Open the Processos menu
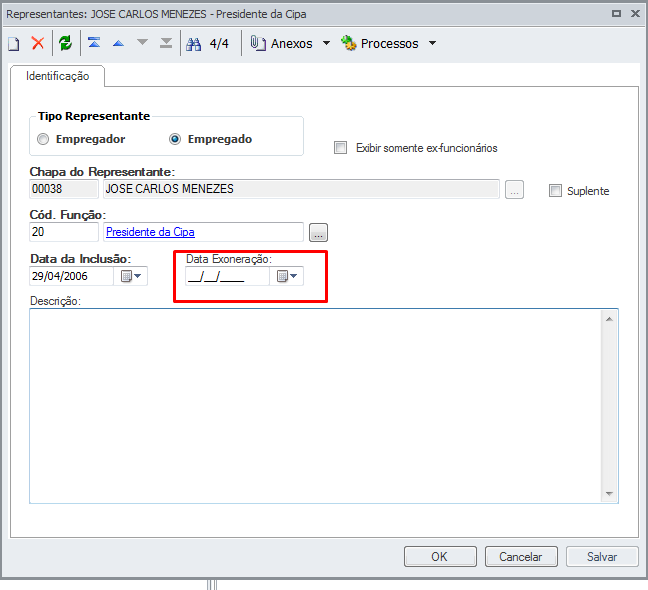 (x=380, y=43)
